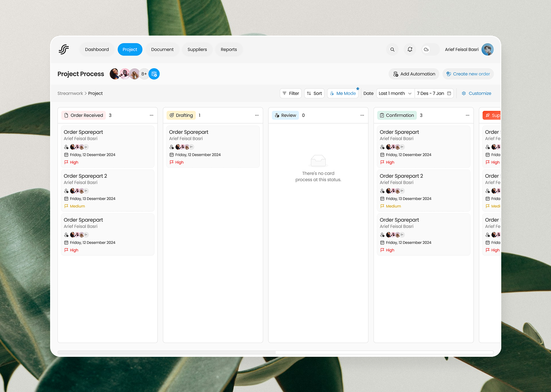
Task: Open the Dashboard tab
Action: click(x=97, y=49)
